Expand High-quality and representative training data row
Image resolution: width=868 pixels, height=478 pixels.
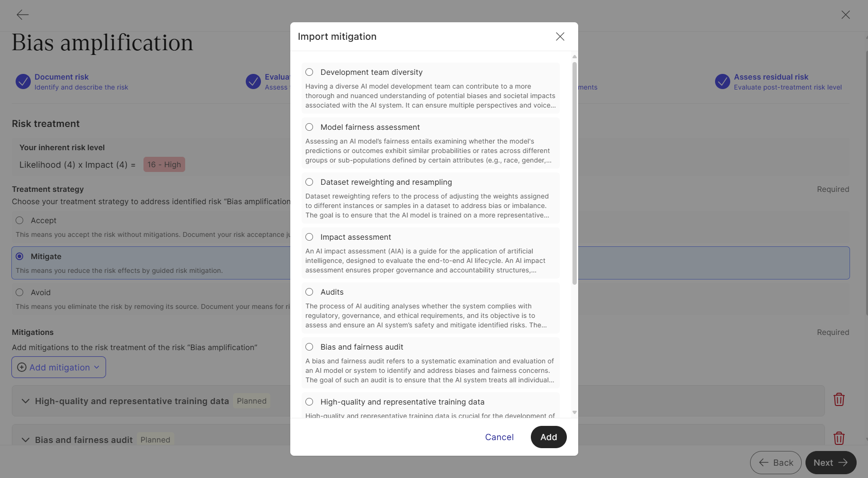26,401
